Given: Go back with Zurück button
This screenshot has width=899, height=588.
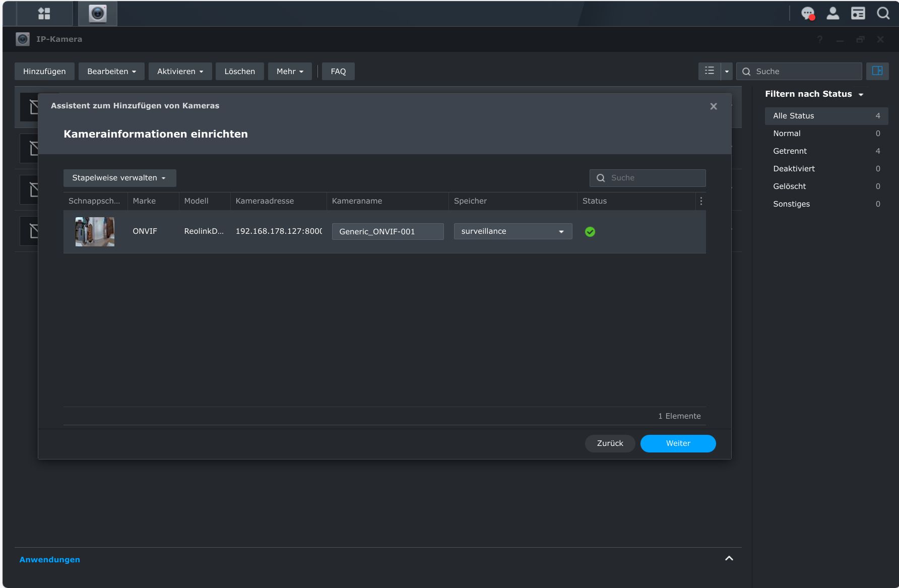Looking at the screenshot, I should 610,443.
